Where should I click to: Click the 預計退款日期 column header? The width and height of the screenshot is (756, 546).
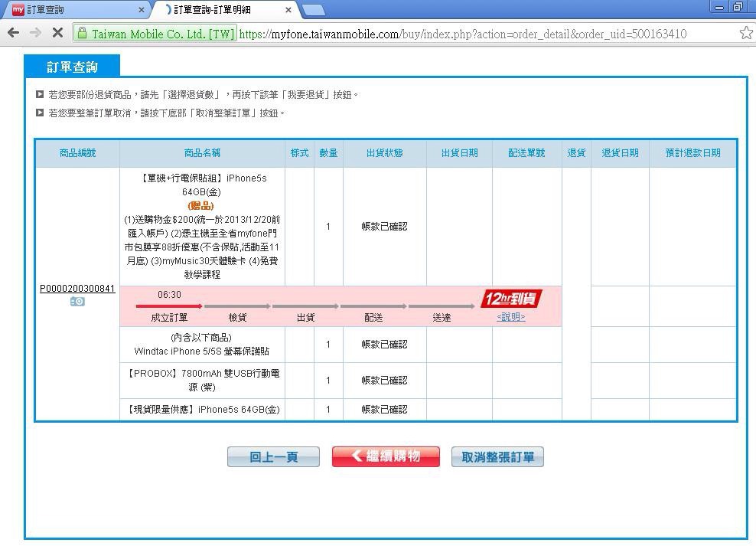pyautogui.click(x=692, y=153)
